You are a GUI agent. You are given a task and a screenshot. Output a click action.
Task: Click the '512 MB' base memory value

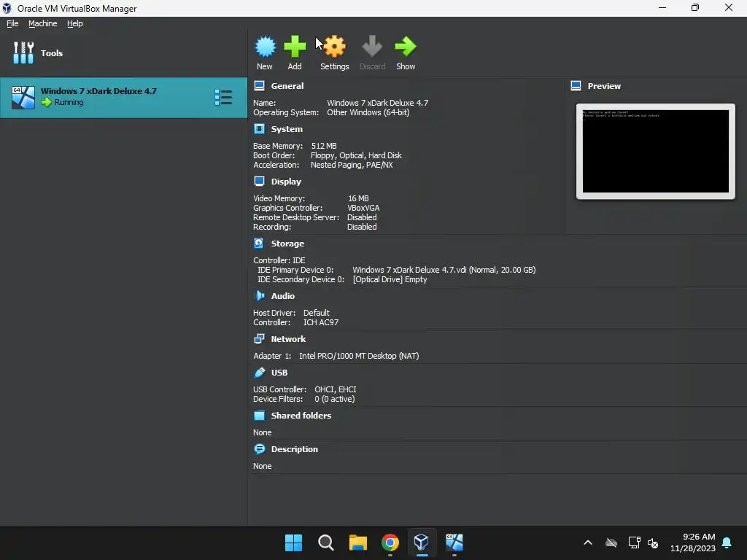point(324,146)
